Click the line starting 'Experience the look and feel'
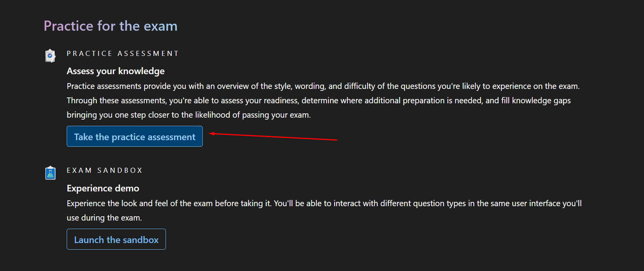This screenshot has height=271, width=644. (324, 203)
